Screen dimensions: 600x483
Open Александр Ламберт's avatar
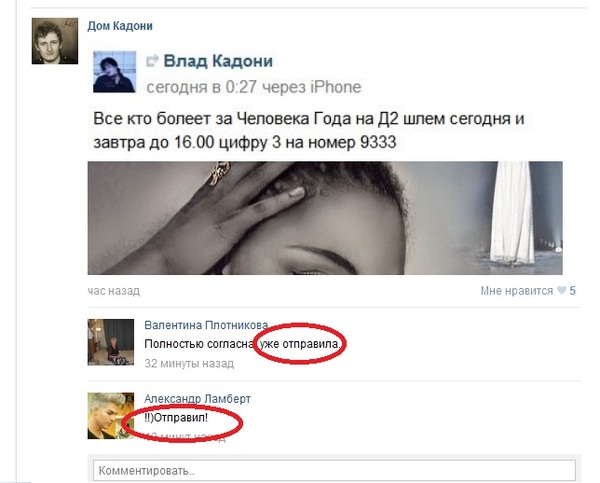111,416
